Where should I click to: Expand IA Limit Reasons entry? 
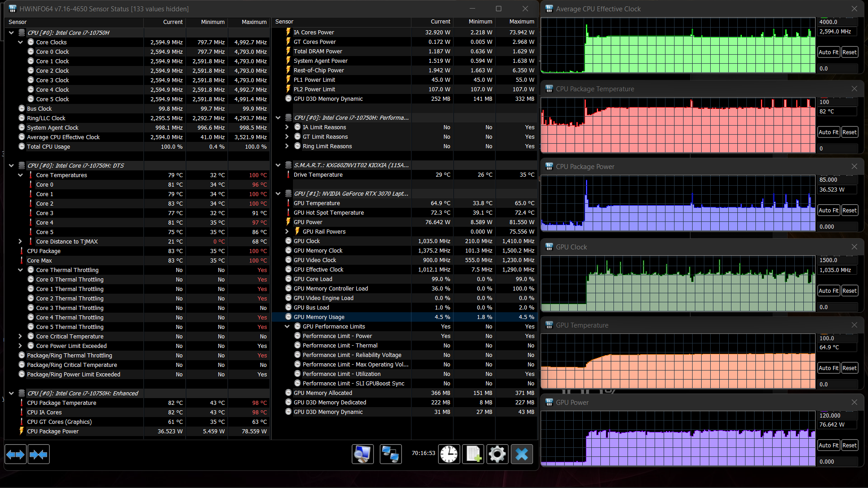(x=287, y=127)
